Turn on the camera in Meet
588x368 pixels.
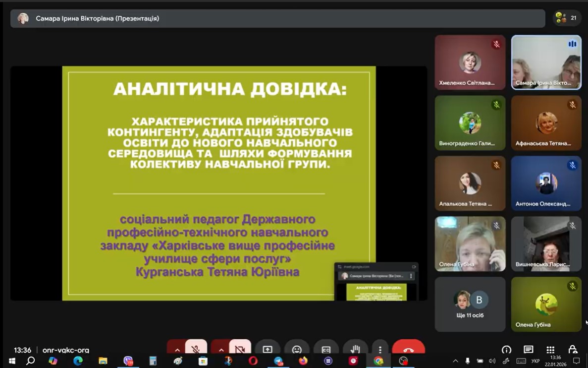240,349
